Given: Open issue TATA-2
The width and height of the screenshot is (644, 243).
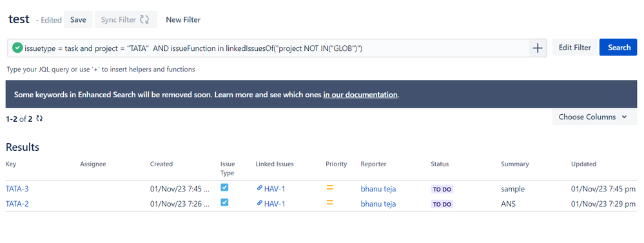Looking at the screenshot, I should coord(17,204).
